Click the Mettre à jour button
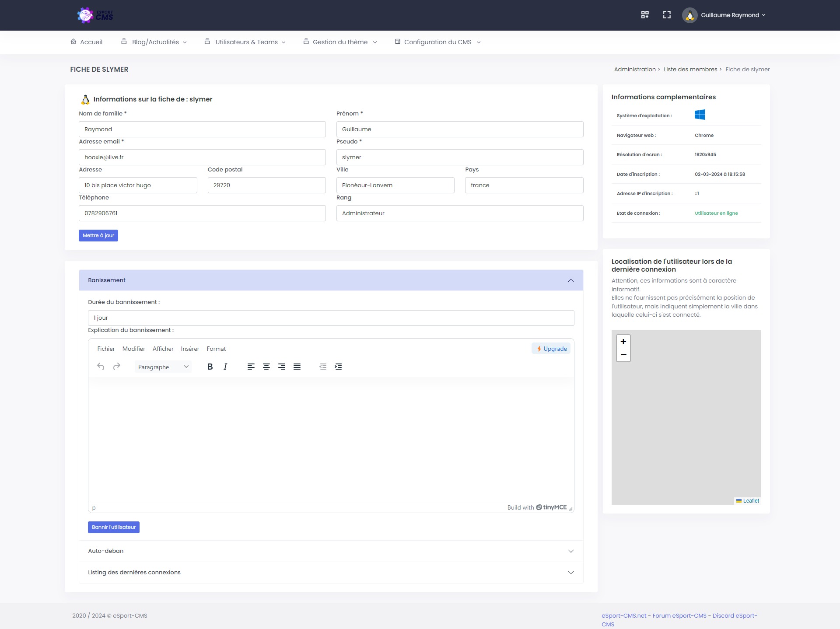Viewport: 840px width, 629px height. click(98, 235)
